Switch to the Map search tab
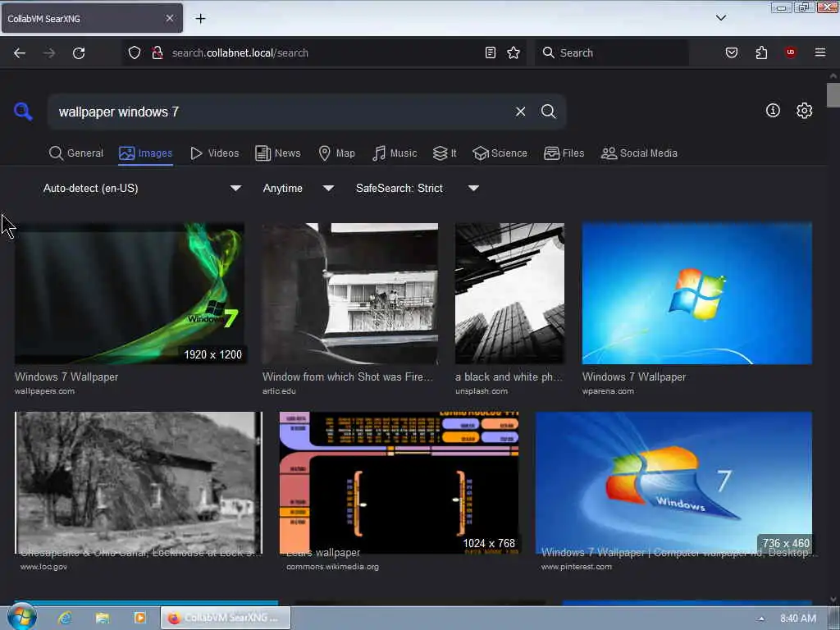840x630 pixels. click(x=336, y=153)
